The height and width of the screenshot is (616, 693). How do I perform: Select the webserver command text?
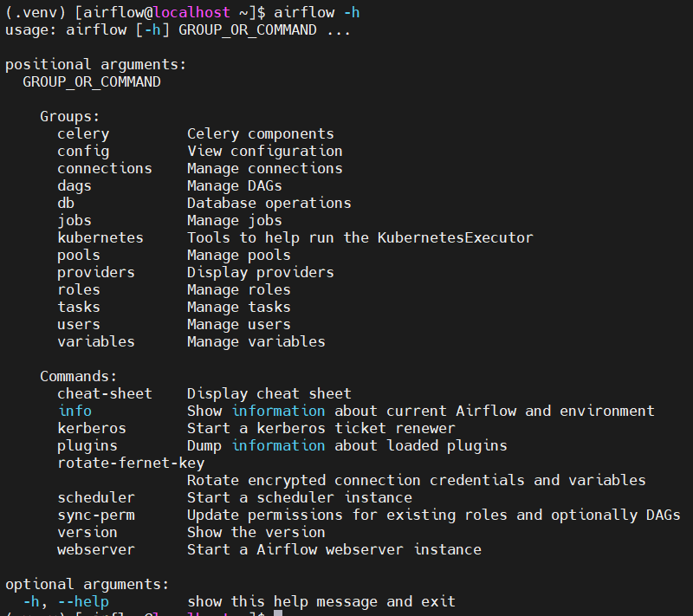tap(95, 549)
